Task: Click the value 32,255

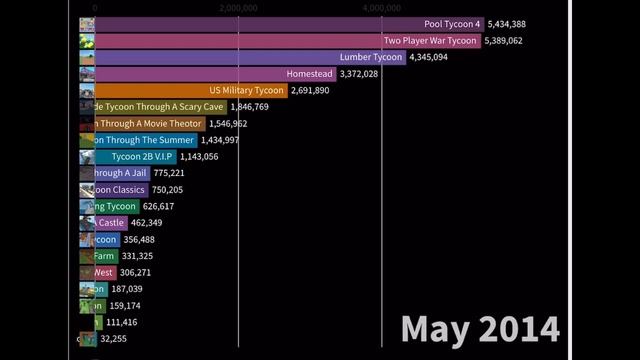Action: pos(113,339)
